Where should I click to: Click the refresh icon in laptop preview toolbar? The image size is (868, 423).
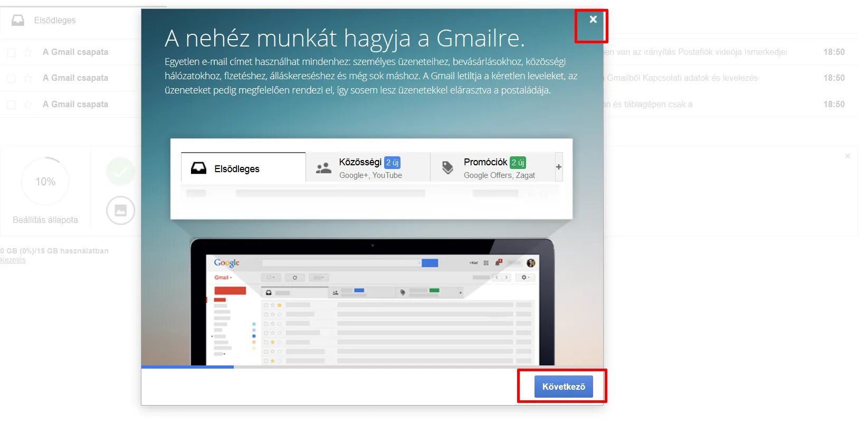pyautogui.click(x=294, y=277)
